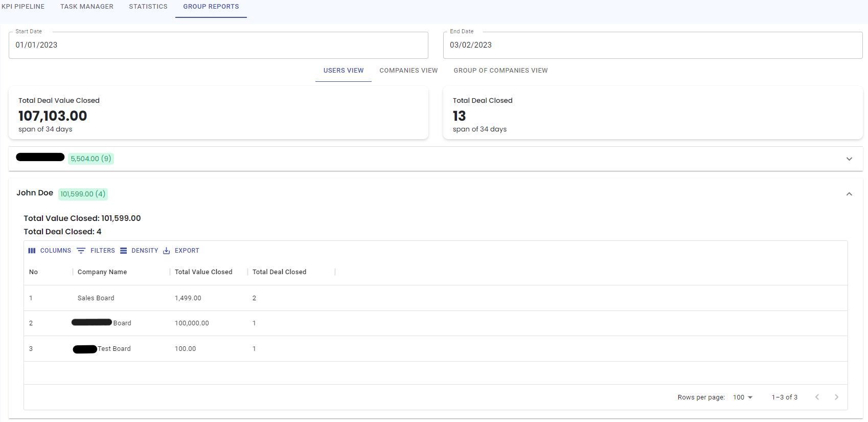This screenshot has height=422, width=868.
Task: Click the Start Date input field
Action: 218,45
